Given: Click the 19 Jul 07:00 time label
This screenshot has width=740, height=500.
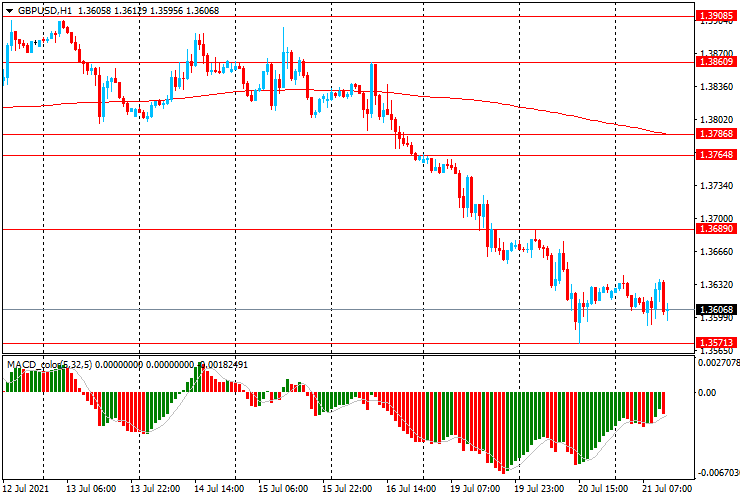Looking at the screenshot, I should tap(475, 488).
